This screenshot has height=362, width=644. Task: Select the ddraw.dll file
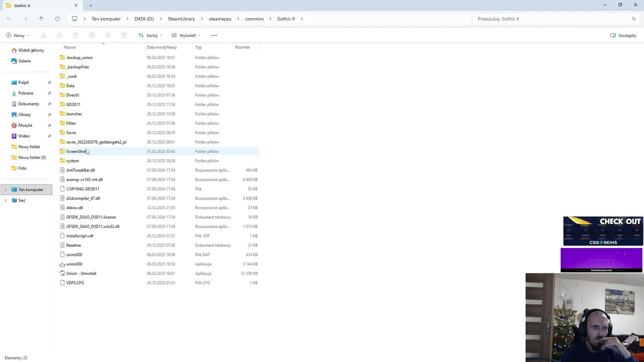[74, 208]
